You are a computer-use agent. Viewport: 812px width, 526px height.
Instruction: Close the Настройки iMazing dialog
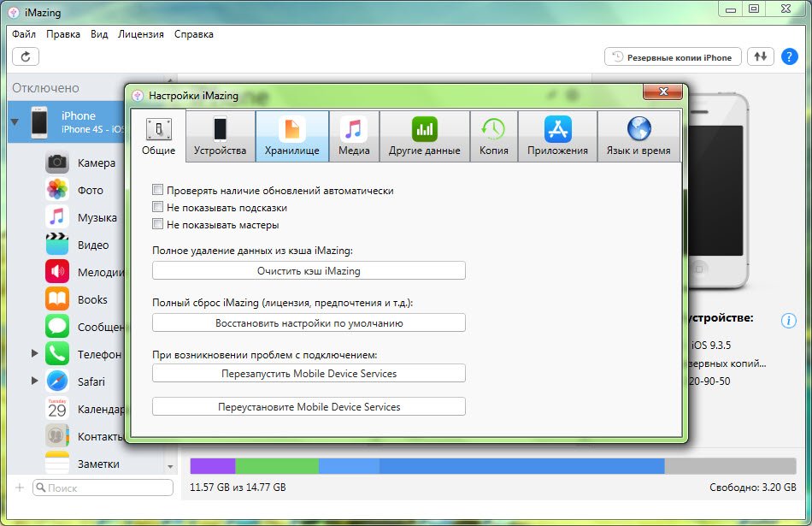663,92
